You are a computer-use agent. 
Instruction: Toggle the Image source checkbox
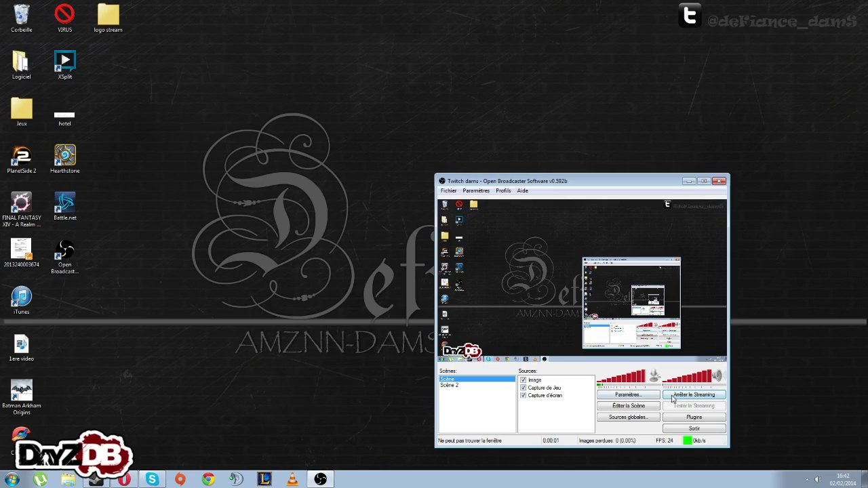[523, 380]
